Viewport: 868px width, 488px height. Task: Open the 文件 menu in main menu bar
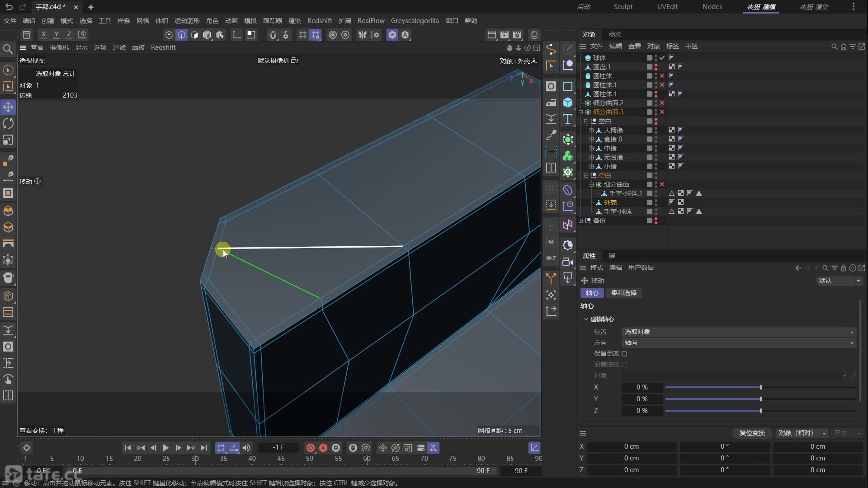(x=10, y=21)
